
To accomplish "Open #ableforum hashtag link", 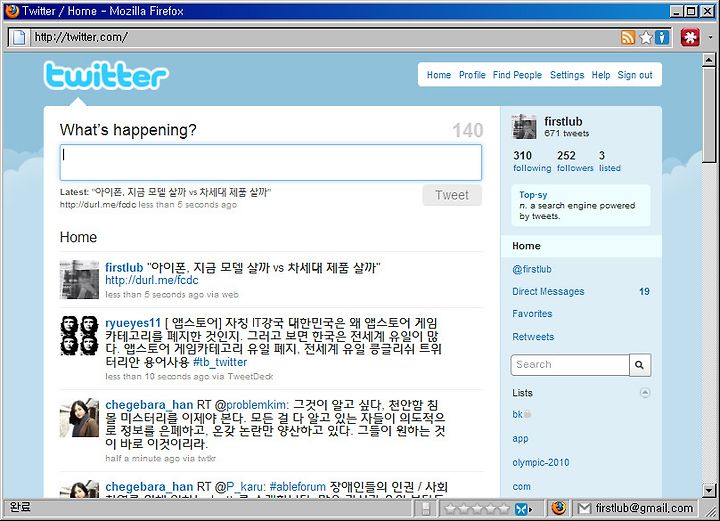I will pyautogui.click(x=298, y=487).
